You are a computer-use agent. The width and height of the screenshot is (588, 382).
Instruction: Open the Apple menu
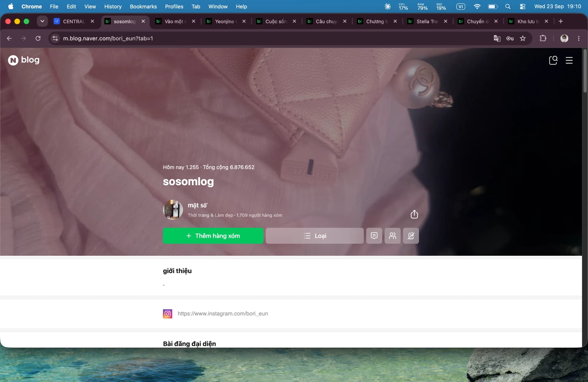tap(11, 6)
